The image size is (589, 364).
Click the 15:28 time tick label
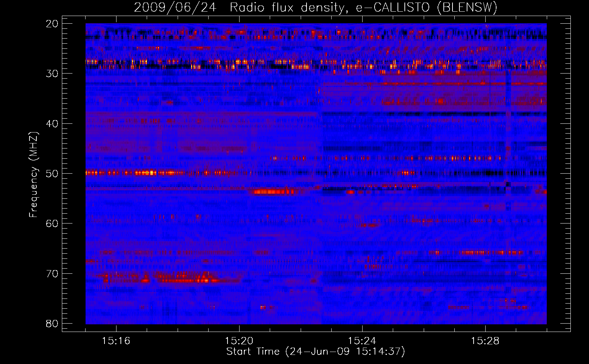point(485,341)
